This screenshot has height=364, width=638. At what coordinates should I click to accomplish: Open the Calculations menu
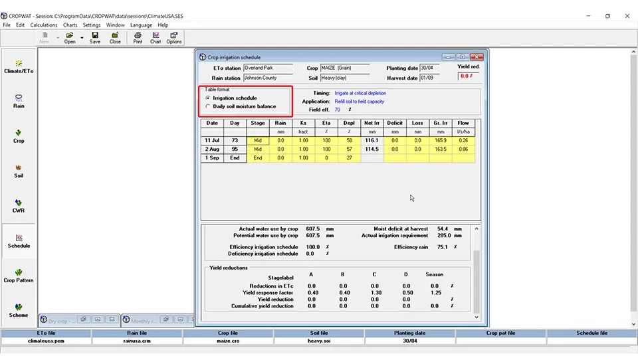coord(44,25)
